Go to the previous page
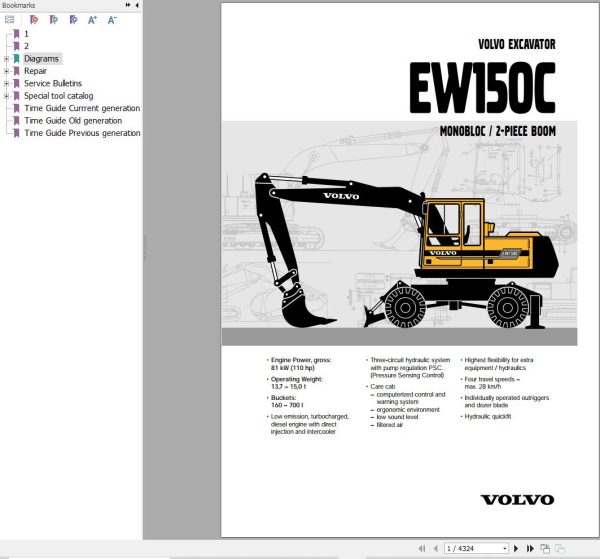Screen dimensions: 600x559 [435, 548]
